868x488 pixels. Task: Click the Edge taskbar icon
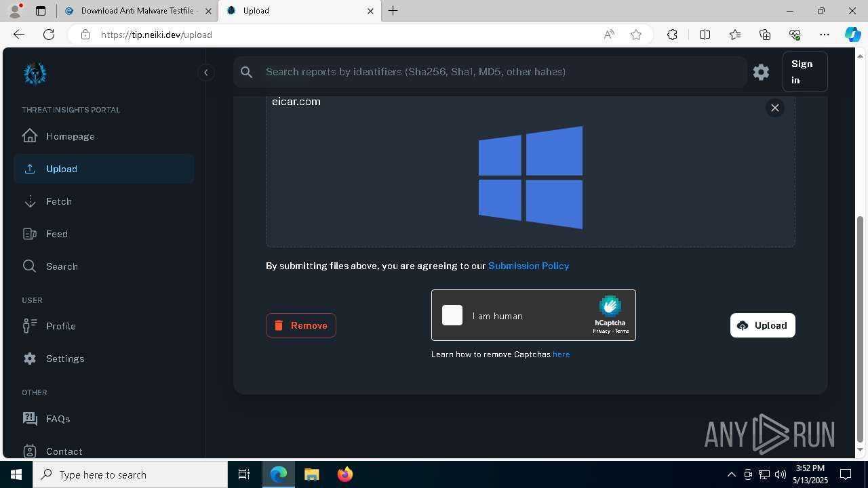(279, 474)
